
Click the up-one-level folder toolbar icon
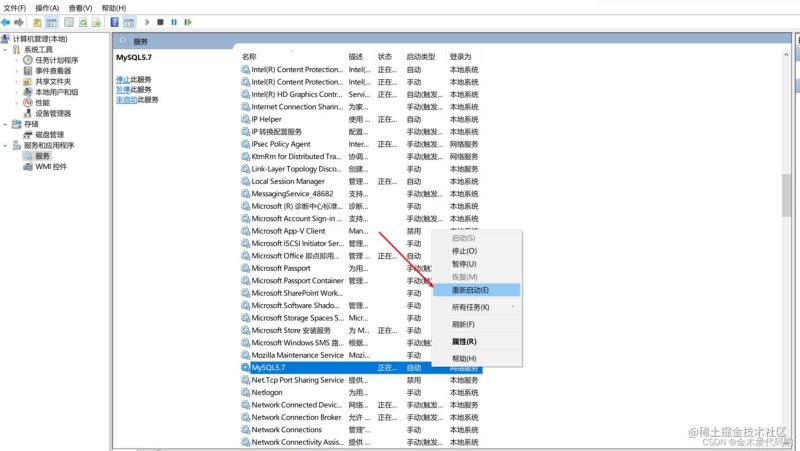tap(37, 21)
